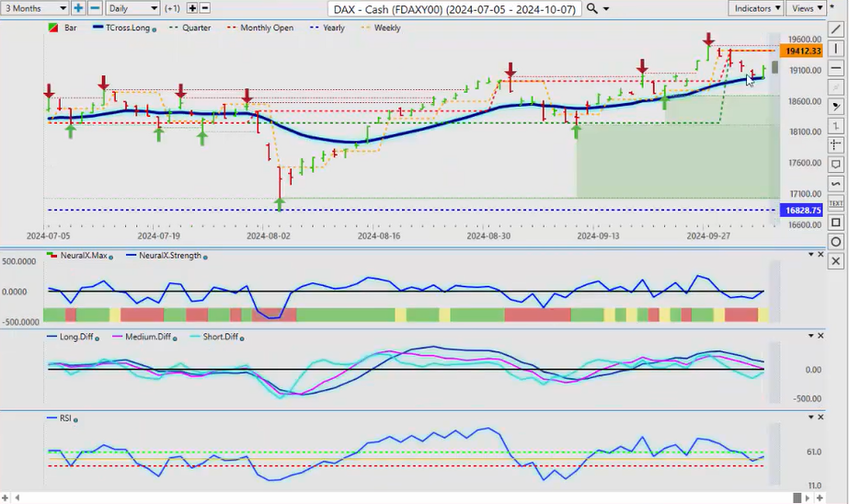Click the bottom-left plus add icon

6,498
